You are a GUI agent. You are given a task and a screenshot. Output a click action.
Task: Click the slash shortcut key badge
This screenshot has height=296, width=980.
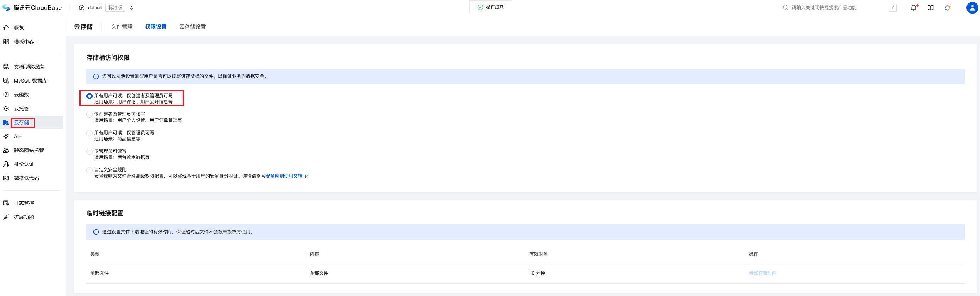click(x=893, y=8)
